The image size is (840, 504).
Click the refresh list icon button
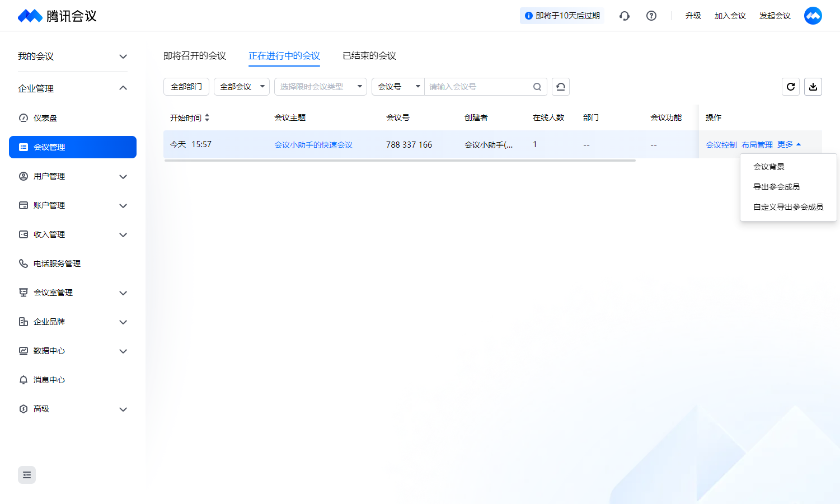791,87
